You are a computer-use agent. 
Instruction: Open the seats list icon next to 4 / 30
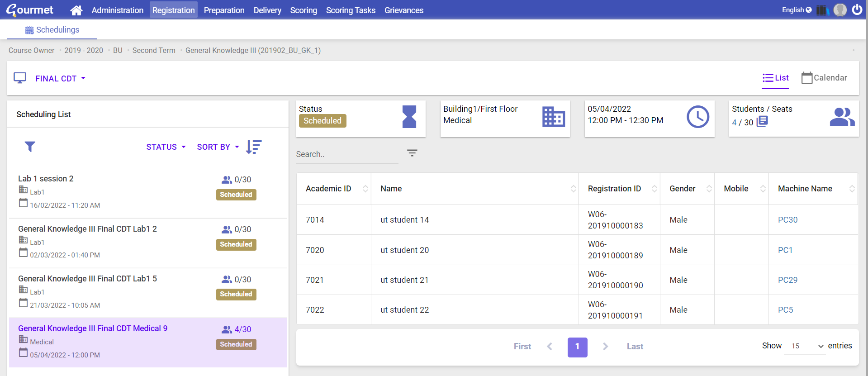pyautogui.click(x=762, y=121)
